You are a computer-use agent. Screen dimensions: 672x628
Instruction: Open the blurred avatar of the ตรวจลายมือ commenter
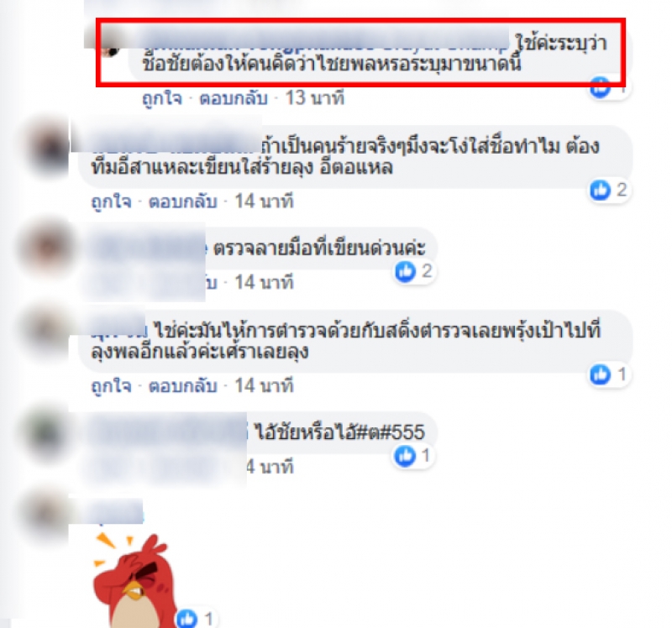(x=46, y=248)
